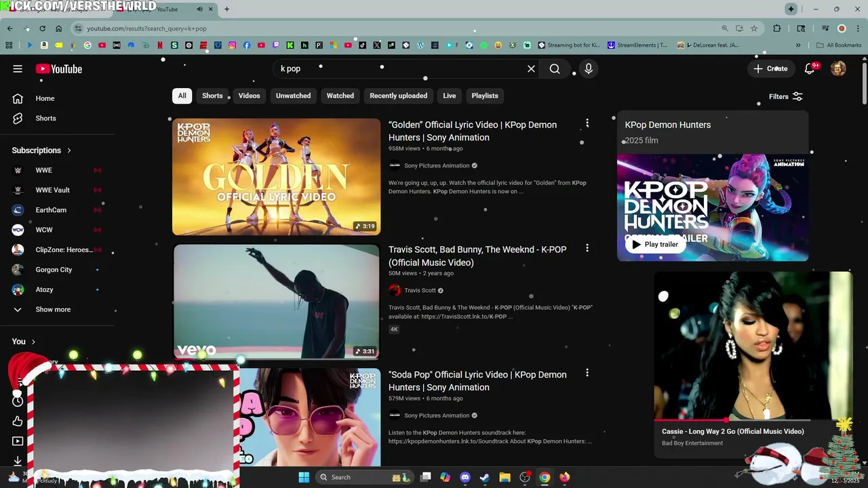
Task: Start voice search with the microphone
Action: tap(589, 68)
